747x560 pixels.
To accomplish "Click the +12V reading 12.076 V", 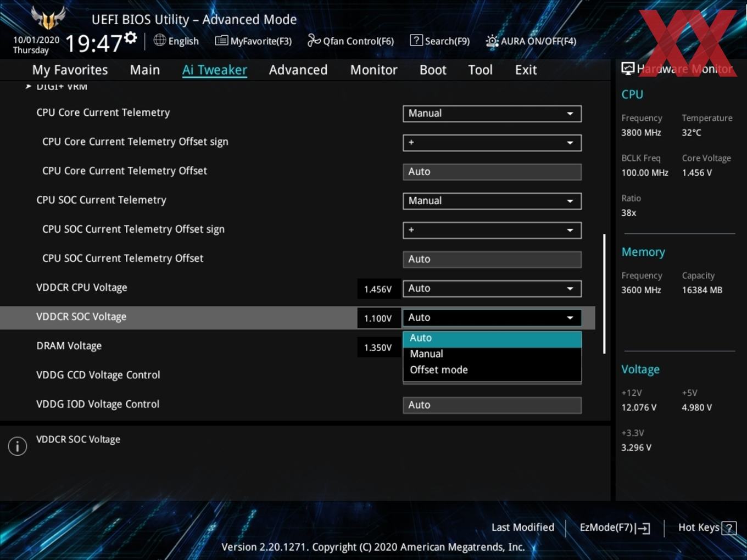I will click(x=639, y=407).
